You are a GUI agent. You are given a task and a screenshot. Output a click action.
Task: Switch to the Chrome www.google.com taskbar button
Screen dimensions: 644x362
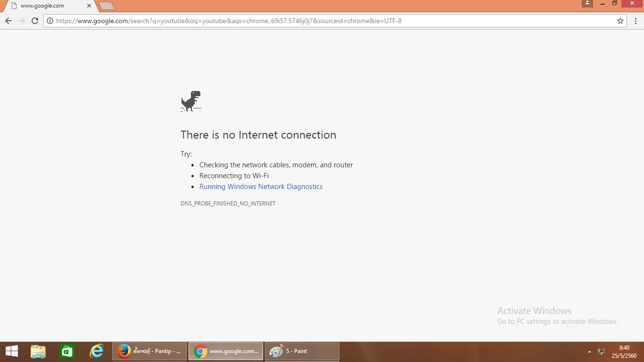pos(226,351)
